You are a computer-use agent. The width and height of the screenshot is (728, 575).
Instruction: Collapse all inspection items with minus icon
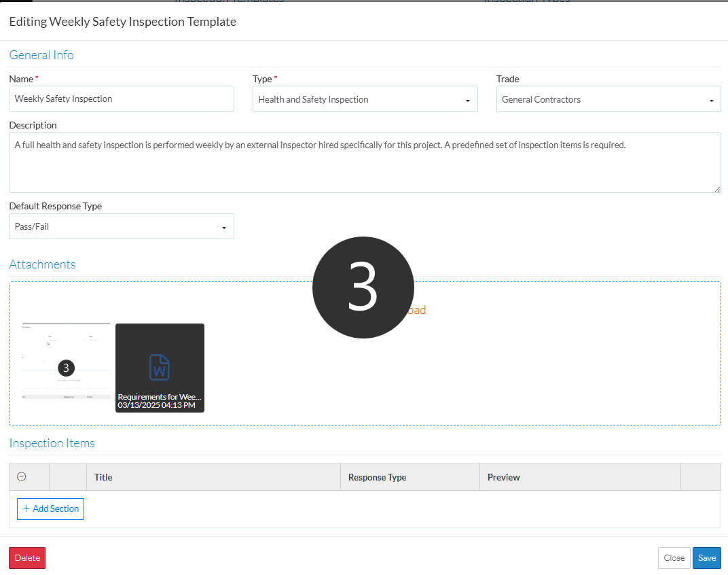tap(21, 476)
